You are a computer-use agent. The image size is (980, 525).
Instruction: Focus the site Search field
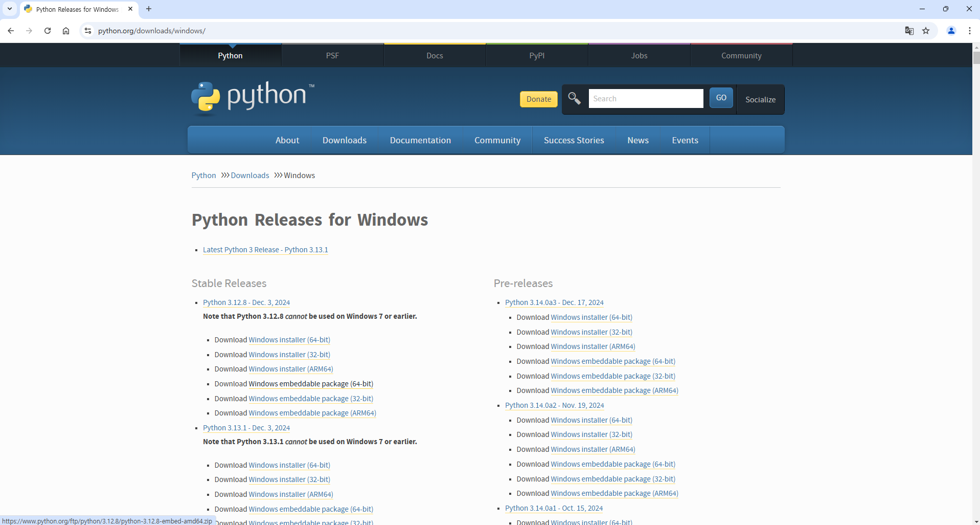[646, 98]
